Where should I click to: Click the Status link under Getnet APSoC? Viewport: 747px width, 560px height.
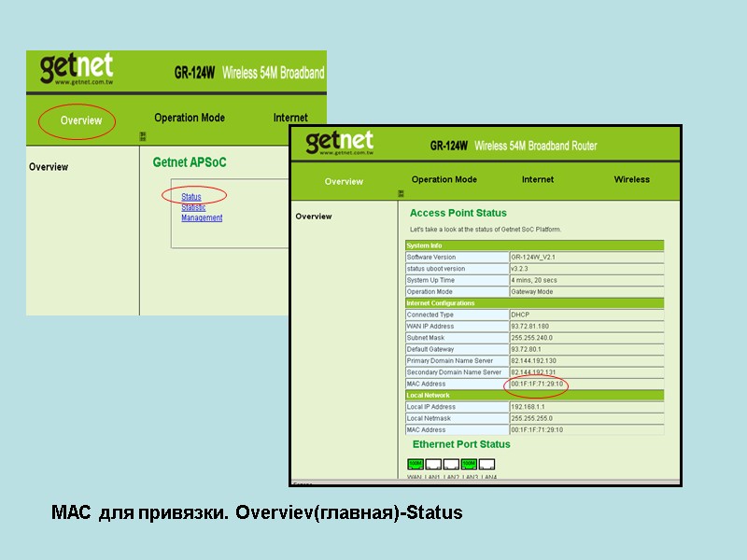[191, 197]
